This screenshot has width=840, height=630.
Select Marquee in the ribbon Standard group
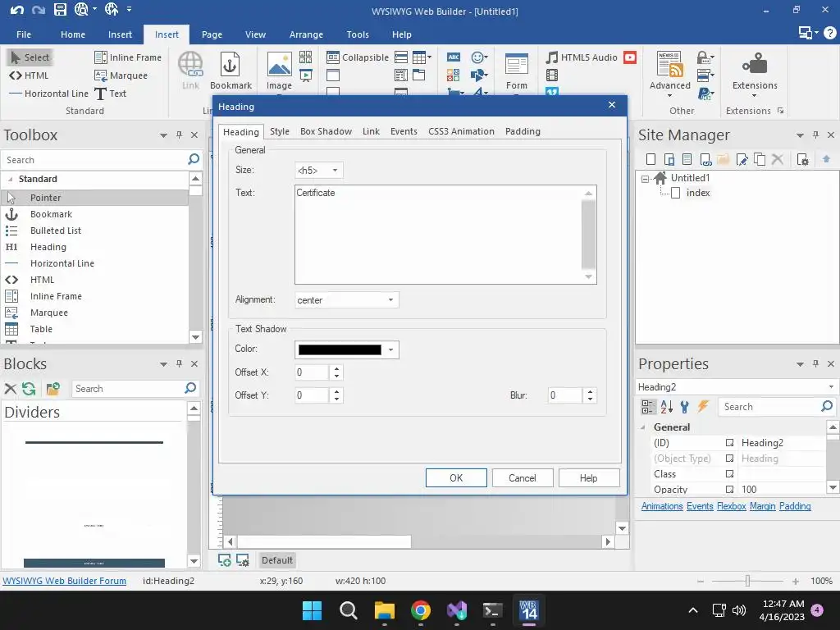tap(121, 75)
